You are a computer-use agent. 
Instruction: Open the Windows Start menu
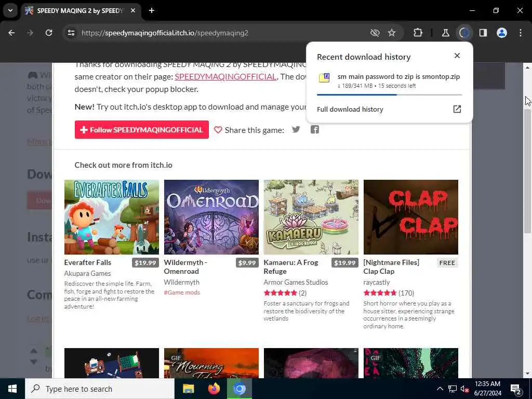tap(12, 389)
